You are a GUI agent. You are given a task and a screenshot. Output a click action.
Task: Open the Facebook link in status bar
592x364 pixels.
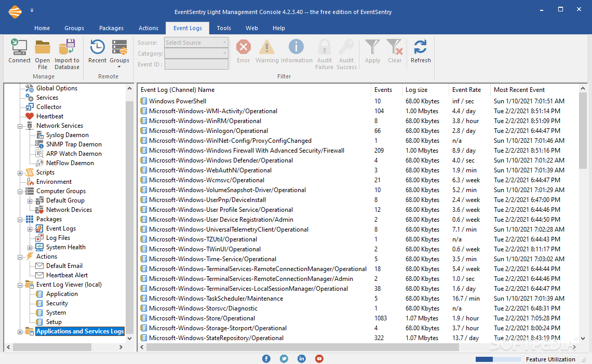pyautogui.click(x=266, y=359)
